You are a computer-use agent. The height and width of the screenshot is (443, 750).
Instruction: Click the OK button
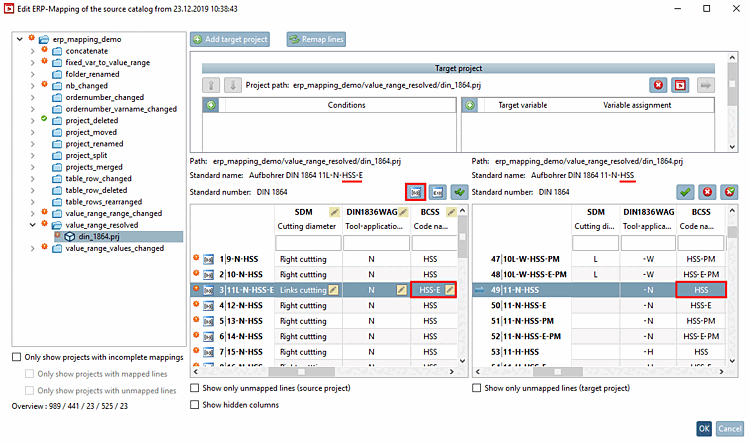click(x=704, y=429)
